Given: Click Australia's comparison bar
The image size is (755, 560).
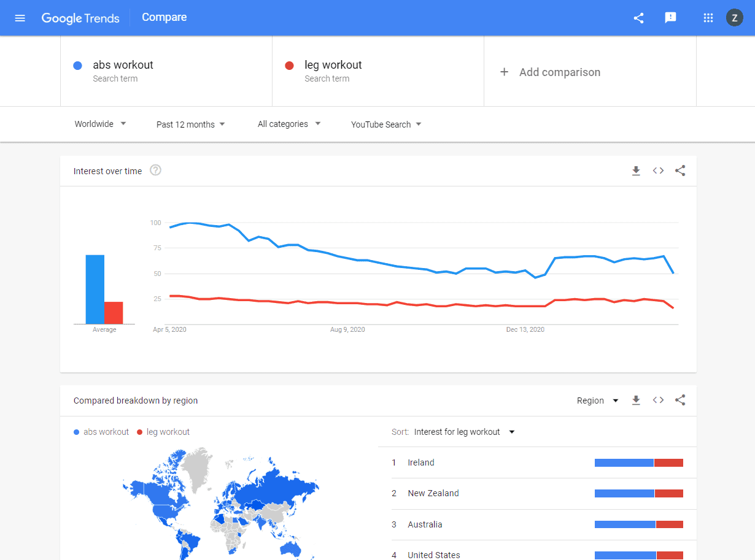Looking at the screenshot, I should pos(639,524).
